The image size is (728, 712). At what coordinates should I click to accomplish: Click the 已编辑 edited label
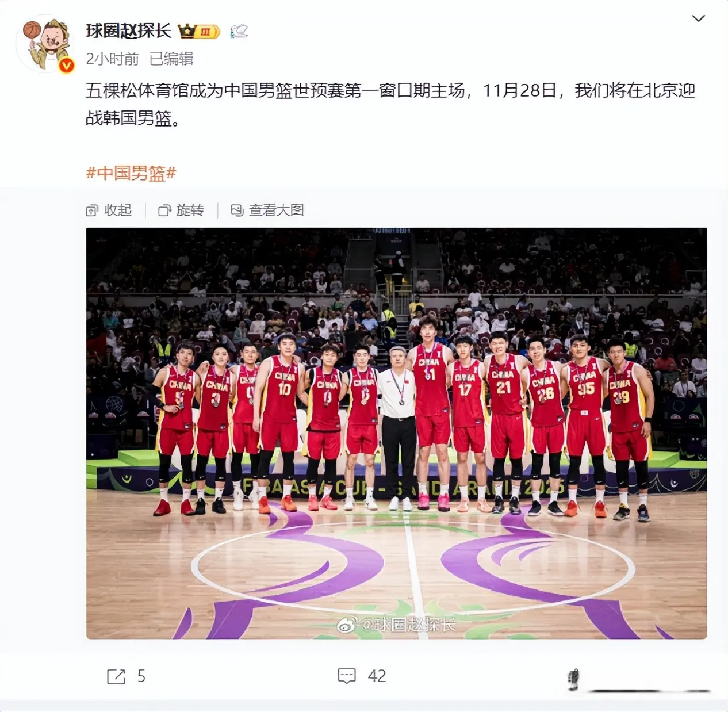[171, 59]
